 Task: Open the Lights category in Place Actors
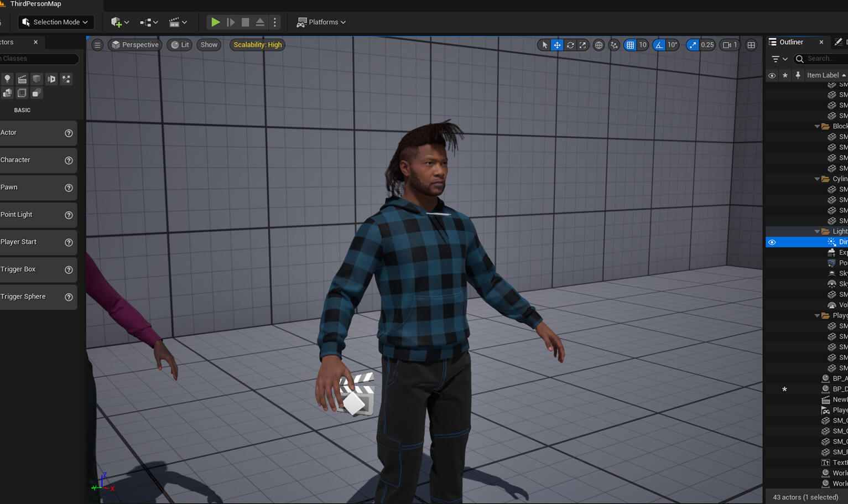[x=7, y=79]
